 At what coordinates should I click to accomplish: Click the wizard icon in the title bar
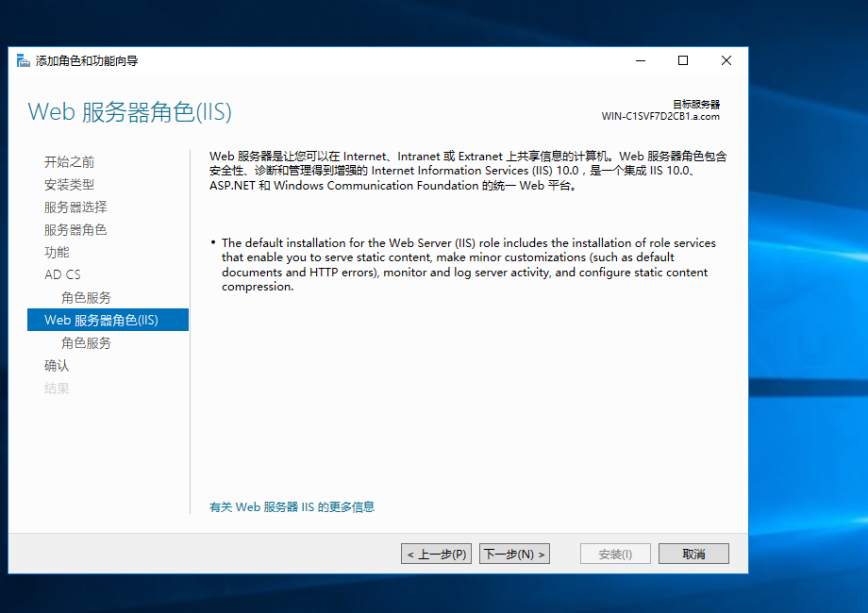(x=23, y=60)
